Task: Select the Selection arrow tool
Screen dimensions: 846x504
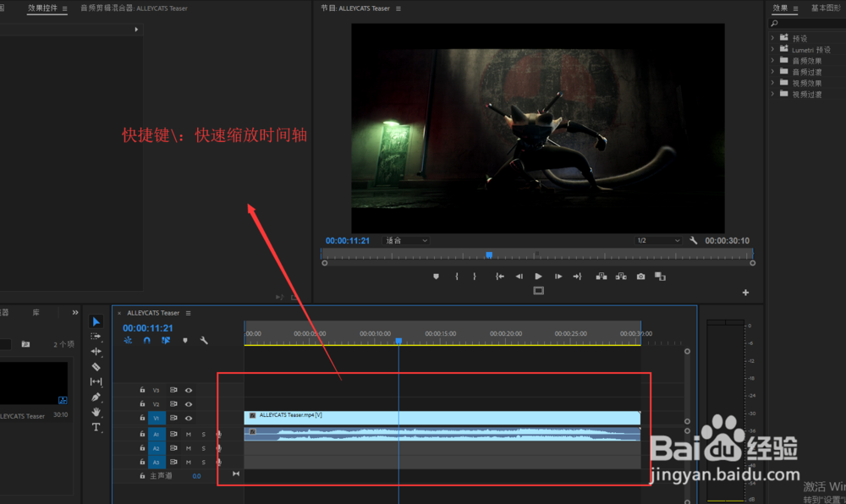Action: click(x=96, y=322)
